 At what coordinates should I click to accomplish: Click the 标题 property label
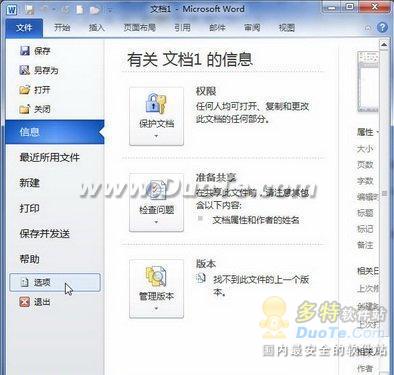point(365,213)
